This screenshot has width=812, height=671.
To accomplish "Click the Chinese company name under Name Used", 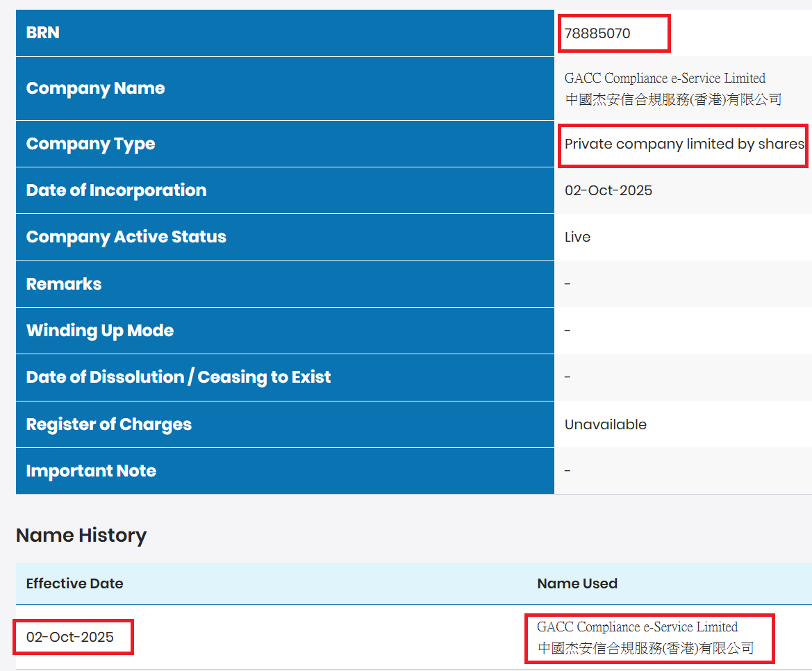I will (x=645, y=649).
